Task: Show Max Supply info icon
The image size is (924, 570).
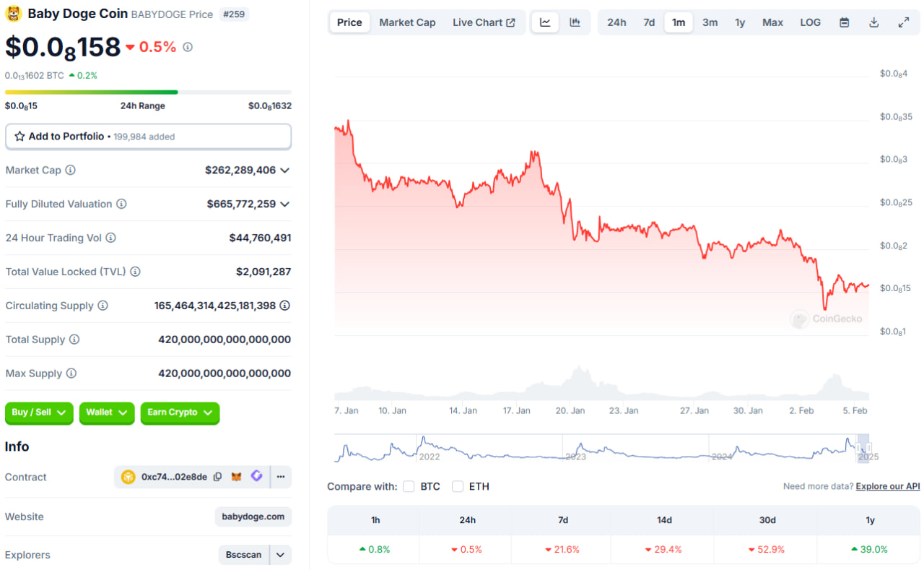Action: tap(71, 373)
